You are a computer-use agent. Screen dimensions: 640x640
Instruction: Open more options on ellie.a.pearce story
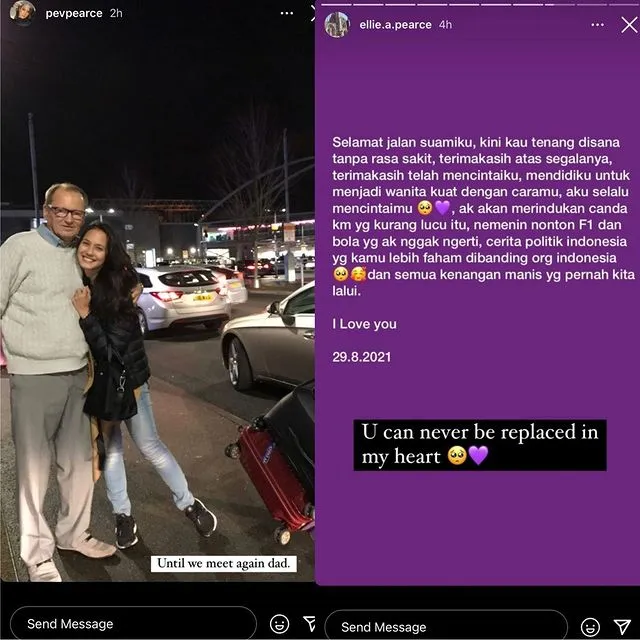(597, 25)
